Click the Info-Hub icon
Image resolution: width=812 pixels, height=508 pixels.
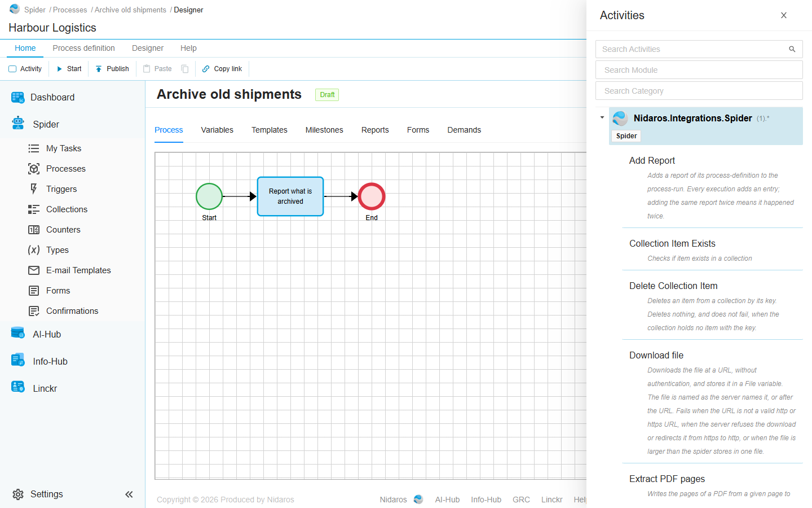tap(18, 360)
